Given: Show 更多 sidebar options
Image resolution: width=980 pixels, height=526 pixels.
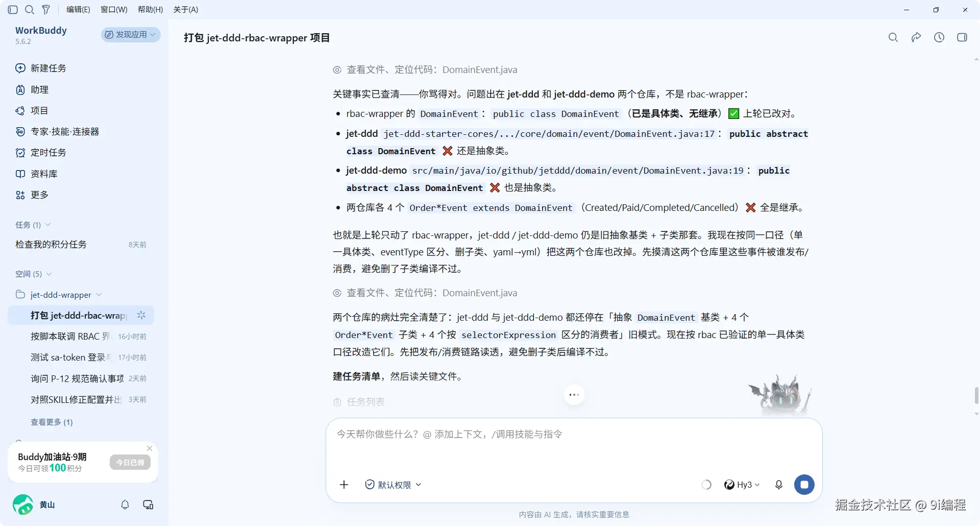Looking at the screenshot, I should [32, 195].
